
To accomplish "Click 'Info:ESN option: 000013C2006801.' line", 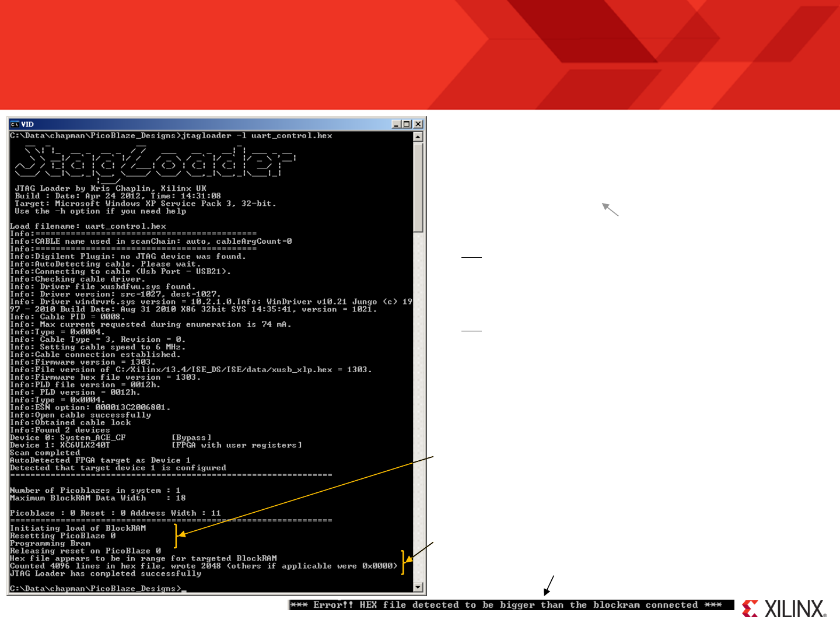I will pos(90,407).
